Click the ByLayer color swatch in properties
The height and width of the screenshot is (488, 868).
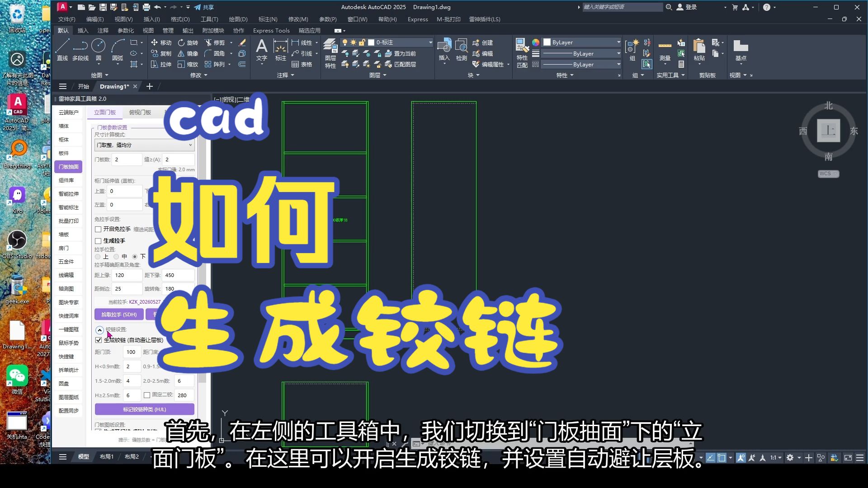click(x=547, y=42)
